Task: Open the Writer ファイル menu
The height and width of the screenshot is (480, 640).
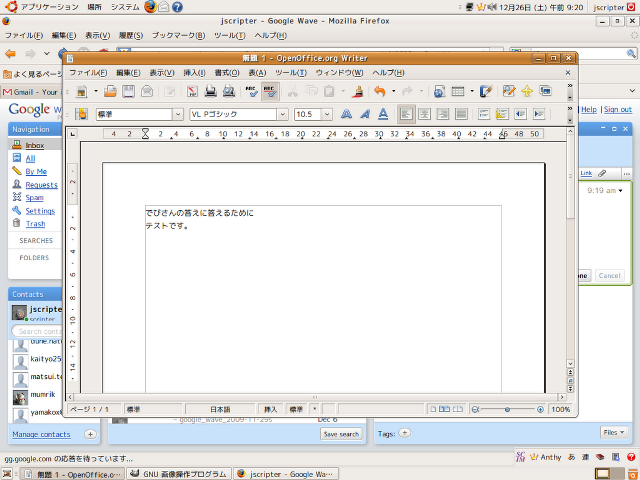Action: coord(88,73)
